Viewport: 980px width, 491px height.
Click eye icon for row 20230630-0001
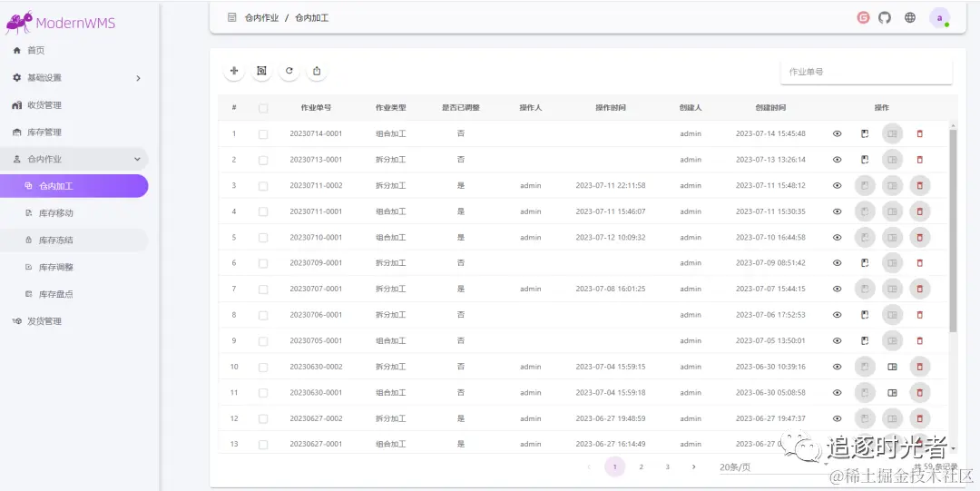838,393
